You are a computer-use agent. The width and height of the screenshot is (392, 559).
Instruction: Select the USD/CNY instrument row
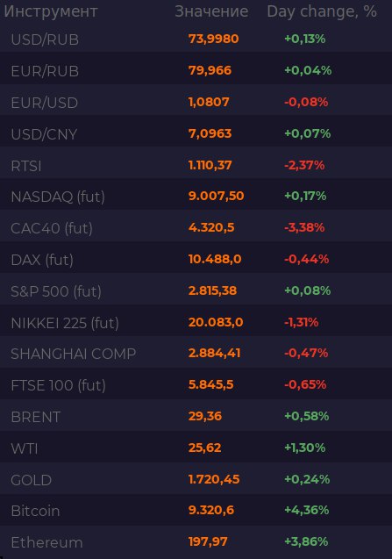tap(196, 134)
